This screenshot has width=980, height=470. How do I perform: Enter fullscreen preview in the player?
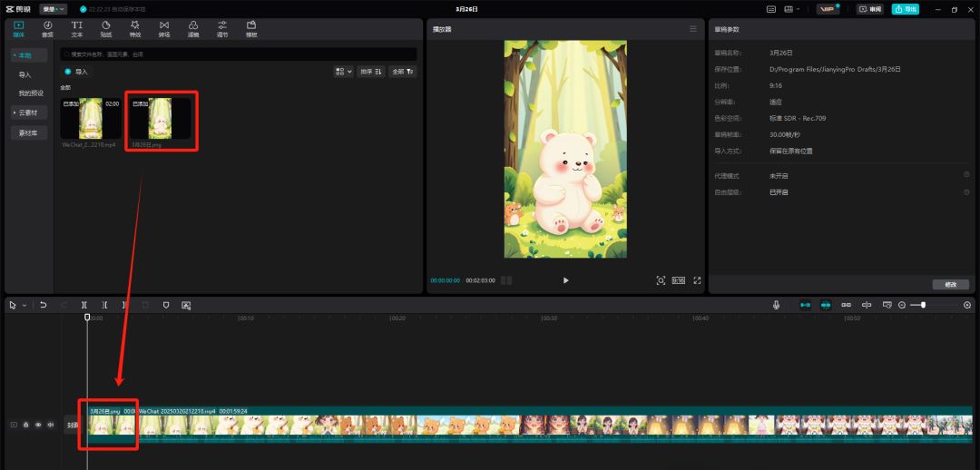pos(697,280)
